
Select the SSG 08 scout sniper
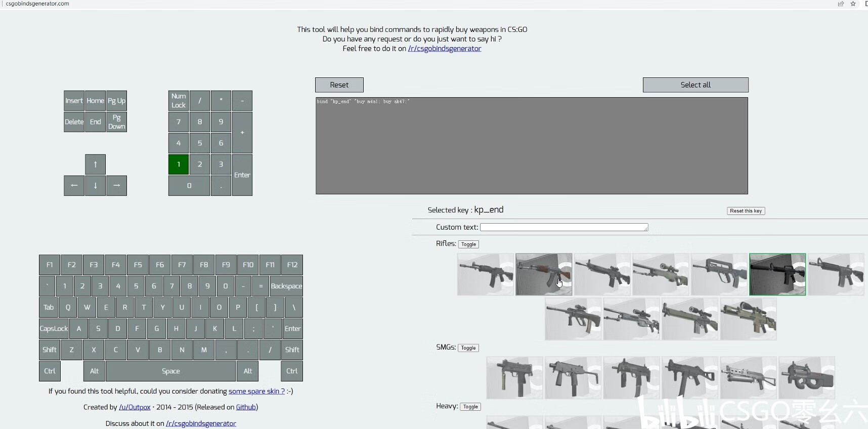[632, 319]
